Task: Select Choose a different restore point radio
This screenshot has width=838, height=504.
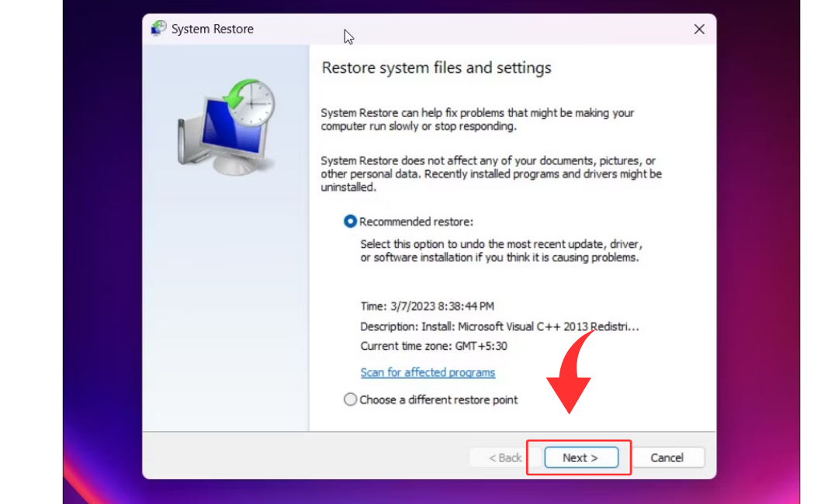Action: [x=351, y=400]
